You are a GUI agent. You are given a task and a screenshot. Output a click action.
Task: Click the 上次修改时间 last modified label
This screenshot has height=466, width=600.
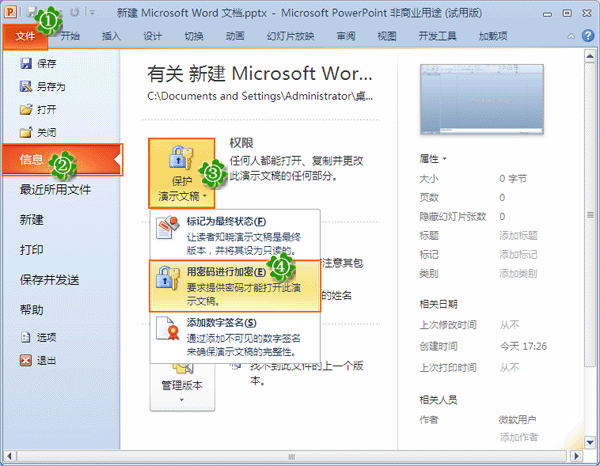tap(448, 325)
